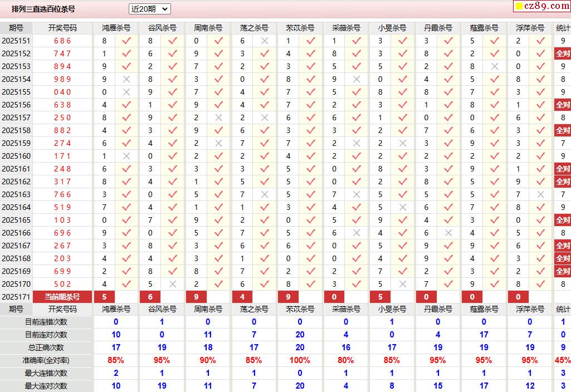Image resolution: width=571 pixels, height=392 pixels.
Task: Open the 近20期 period dropdown
Action: tap(150, 9)
